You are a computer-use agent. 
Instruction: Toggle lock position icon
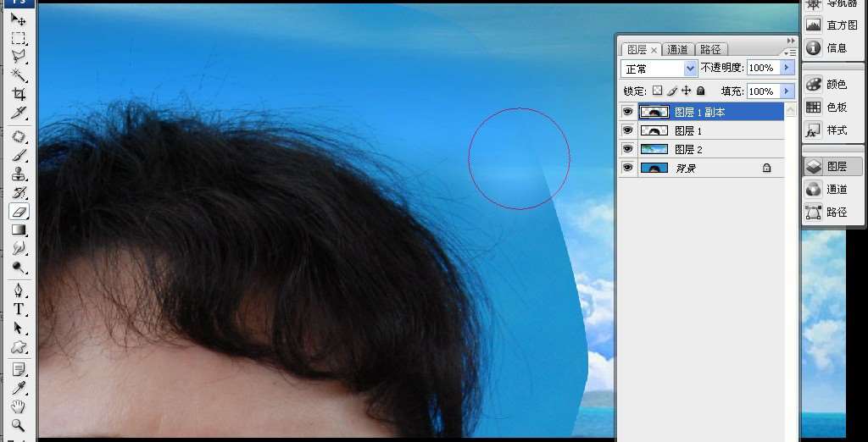(x=687, y=91)
